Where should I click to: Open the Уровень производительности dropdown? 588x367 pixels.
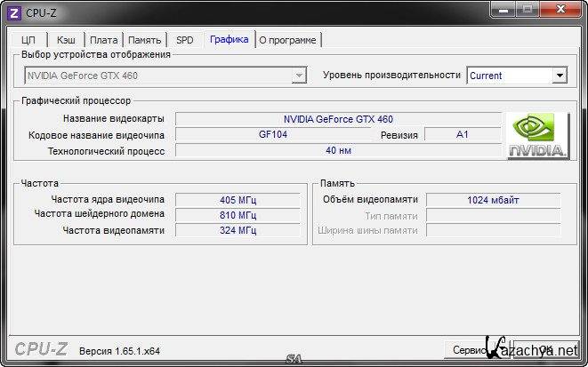point(559,76)
